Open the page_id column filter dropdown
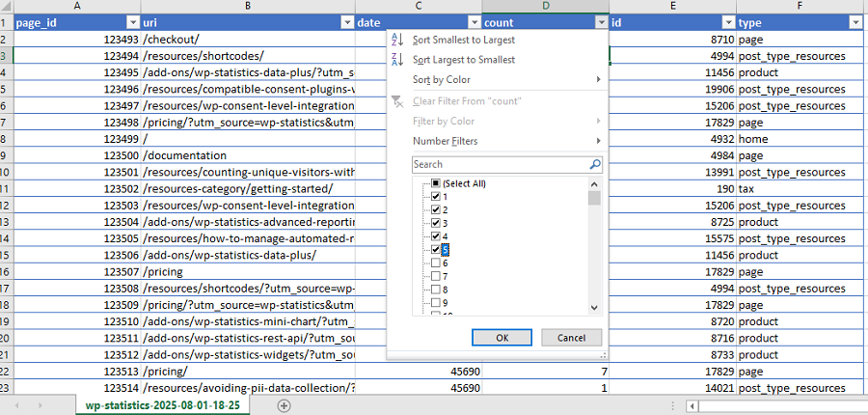 132,22
